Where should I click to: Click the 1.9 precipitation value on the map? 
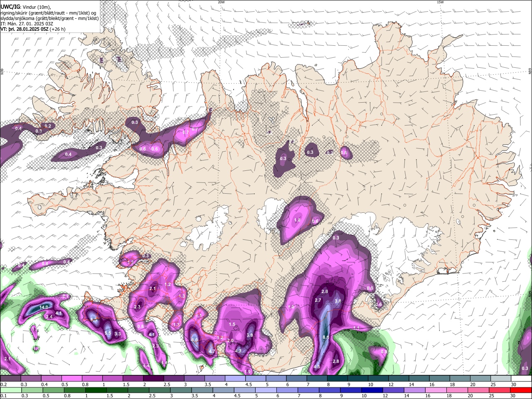pyautogui.click(x=248, y=372)
